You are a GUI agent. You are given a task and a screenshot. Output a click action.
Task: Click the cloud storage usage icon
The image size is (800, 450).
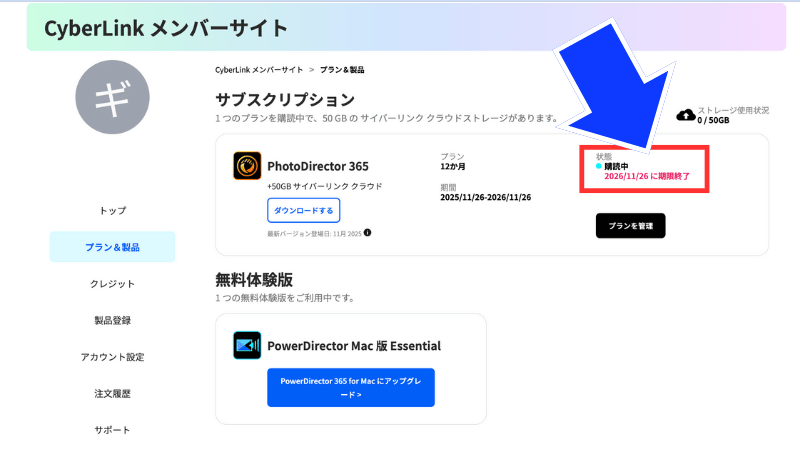click(686, 115)
